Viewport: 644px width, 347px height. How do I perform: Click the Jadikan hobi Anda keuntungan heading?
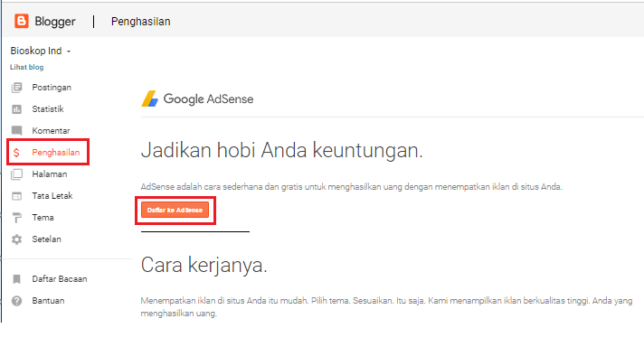coord(282,151)
